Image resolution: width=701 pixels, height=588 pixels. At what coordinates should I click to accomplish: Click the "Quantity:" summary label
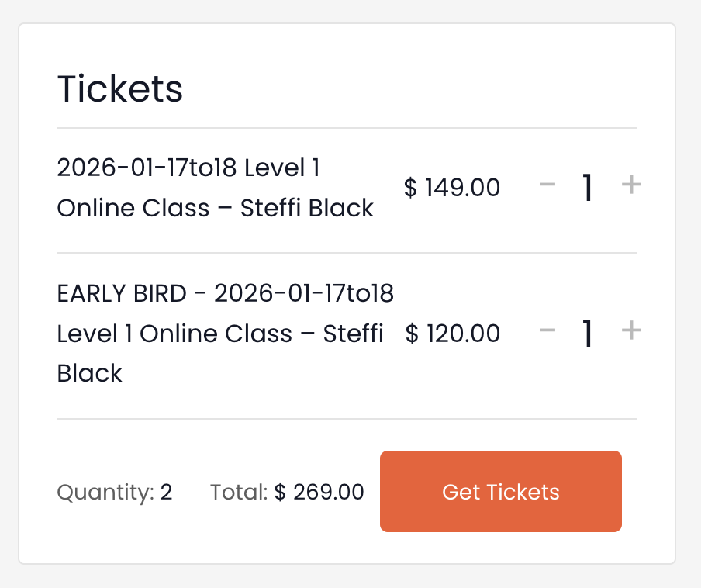[x=105, y=493]
